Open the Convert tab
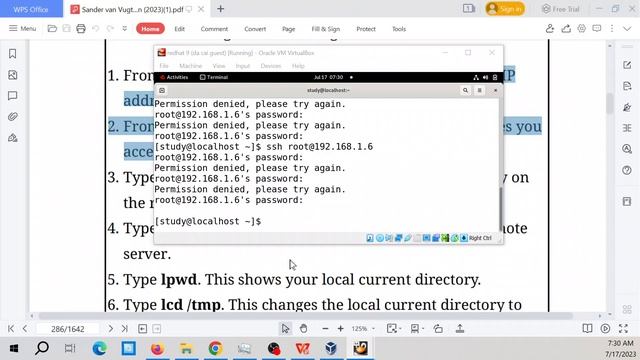This screenshot has height=360, width=640. coord(255,29)
